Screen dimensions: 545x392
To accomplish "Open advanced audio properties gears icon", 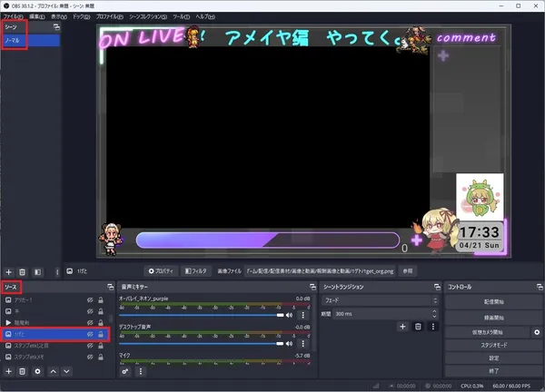I will point(125,371).
